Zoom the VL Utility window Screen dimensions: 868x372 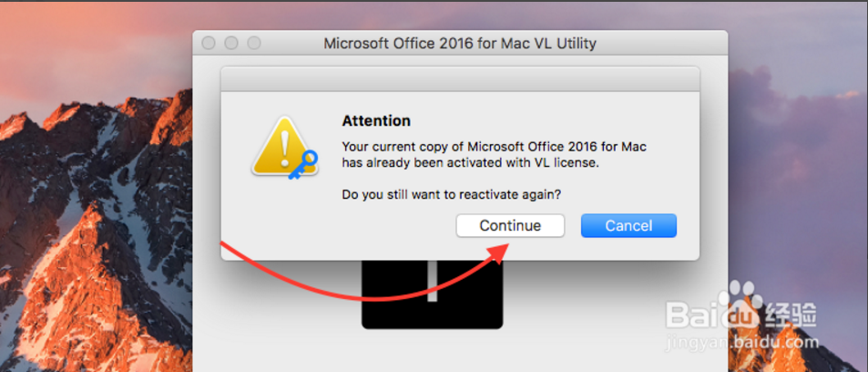pos(253,43)
